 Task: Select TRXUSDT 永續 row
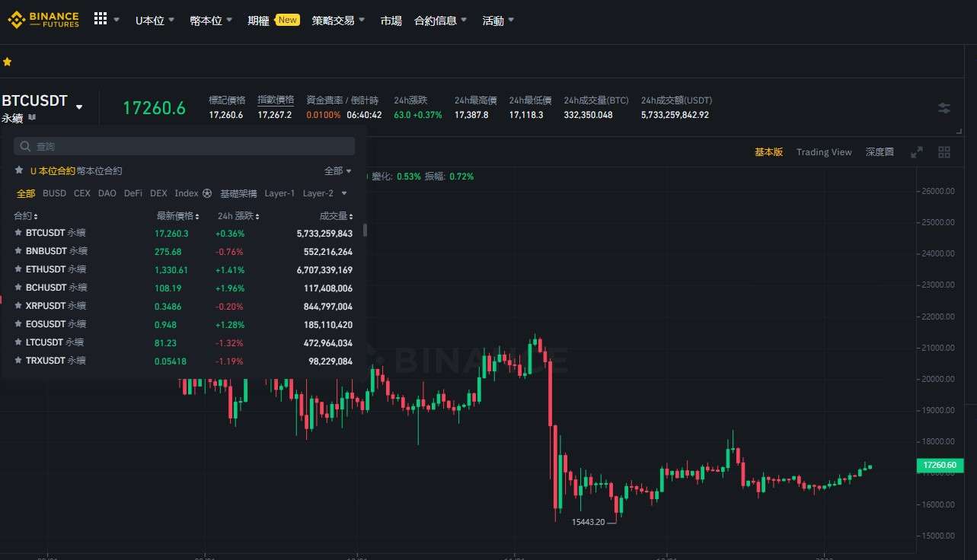[x=184, y=361]
